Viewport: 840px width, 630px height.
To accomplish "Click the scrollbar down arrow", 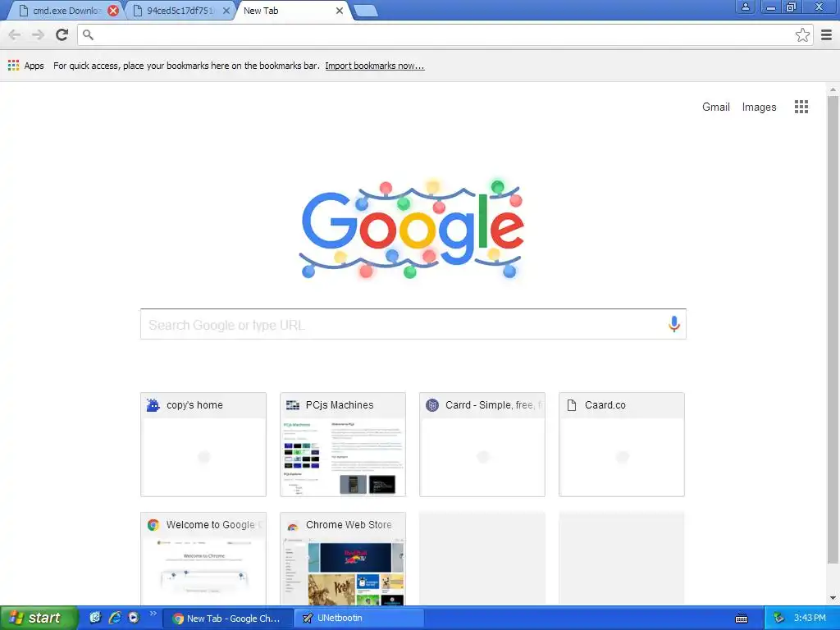I will coord(833,598).
